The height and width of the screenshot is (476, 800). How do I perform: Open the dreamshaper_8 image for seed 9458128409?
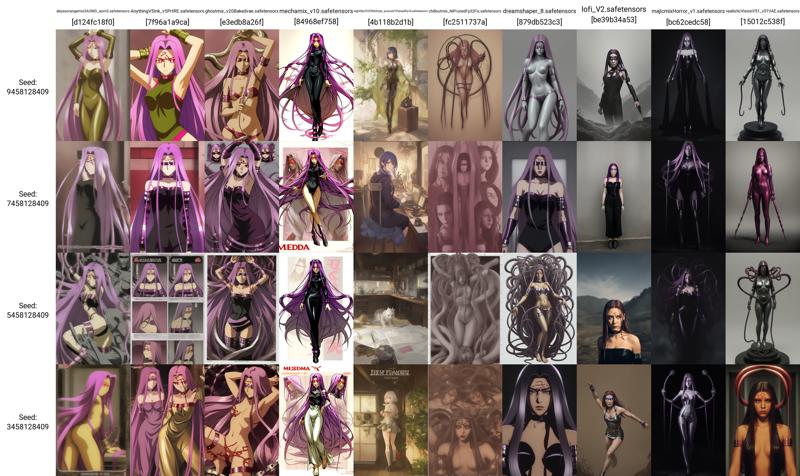(x=539, y=85)
